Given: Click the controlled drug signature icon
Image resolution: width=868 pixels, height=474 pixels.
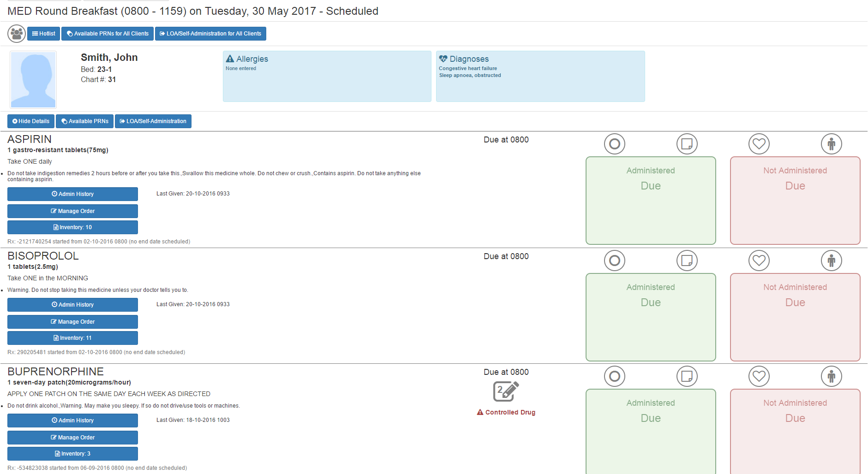Looking at the screenshot, I should coord(506,391).
